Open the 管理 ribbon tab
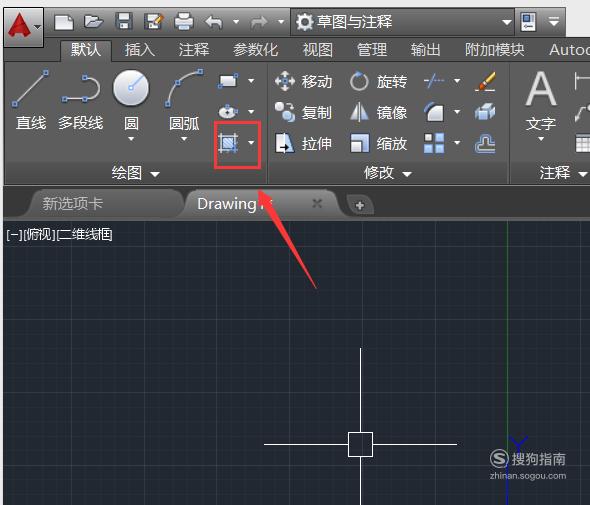Image resolution: width=590 pixels, height=505 pixels. 372,50
